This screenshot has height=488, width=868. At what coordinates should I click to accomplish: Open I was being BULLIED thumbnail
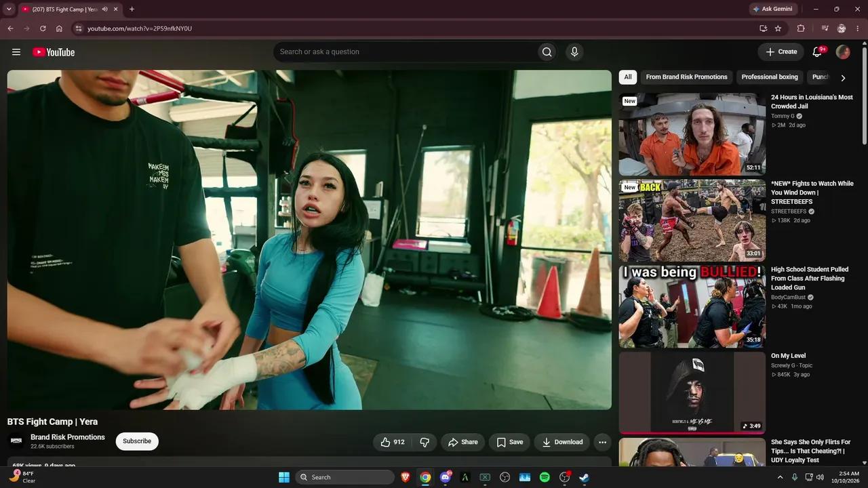[x=692, y=306]
